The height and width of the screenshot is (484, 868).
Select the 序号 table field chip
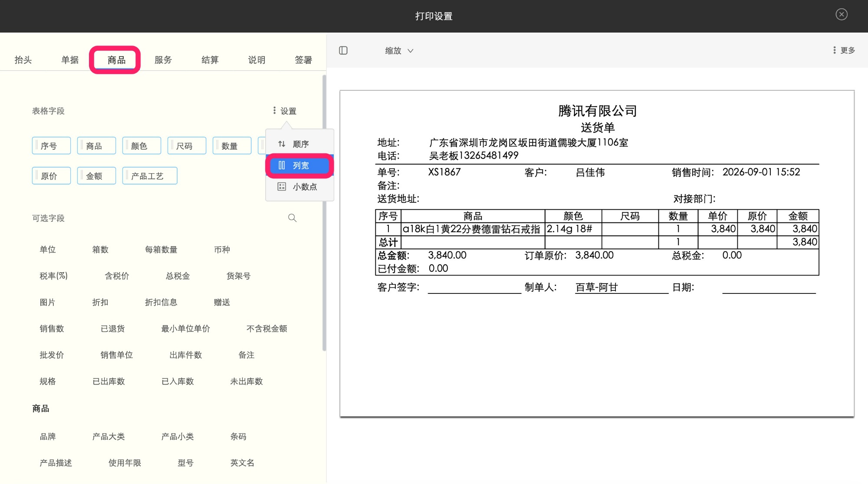pos(51,146)
